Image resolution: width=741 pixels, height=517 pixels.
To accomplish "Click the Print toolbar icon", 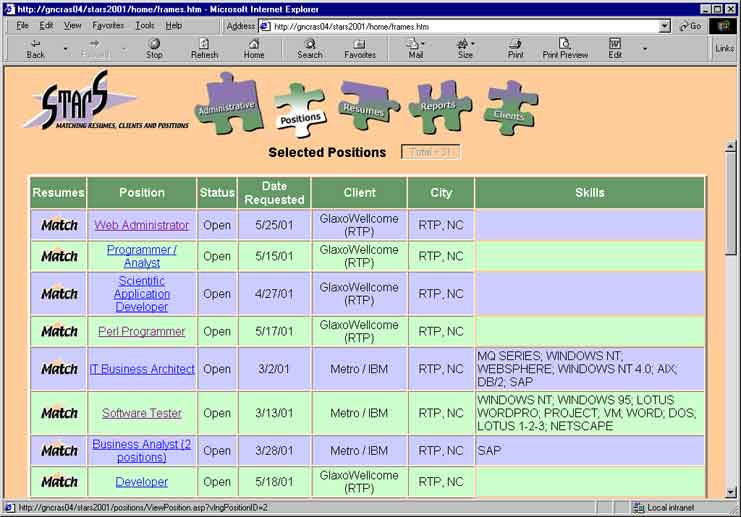I will 515,49.
